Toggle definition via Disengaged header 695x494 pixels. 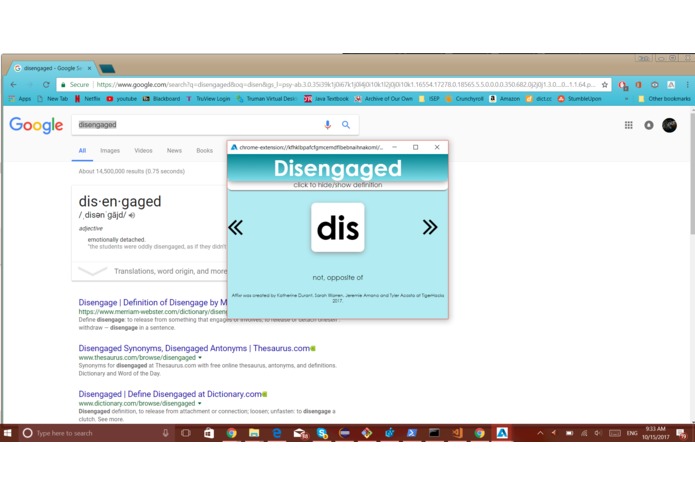coord(338,168)
